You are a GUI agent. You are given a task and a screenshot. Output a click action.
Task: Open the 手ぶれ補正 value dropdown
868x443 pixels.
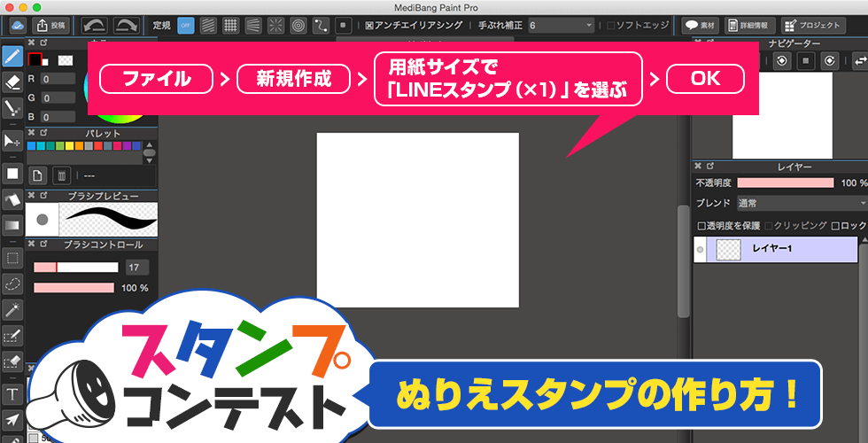coord(561,26)
